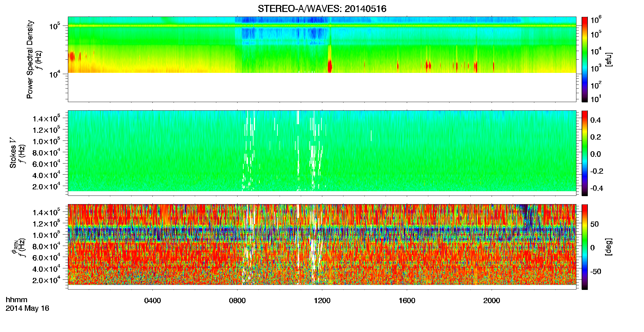The image size is (644, 332).
Task: Click the large red burst near 1220
Action: click(x=330, y=66)
